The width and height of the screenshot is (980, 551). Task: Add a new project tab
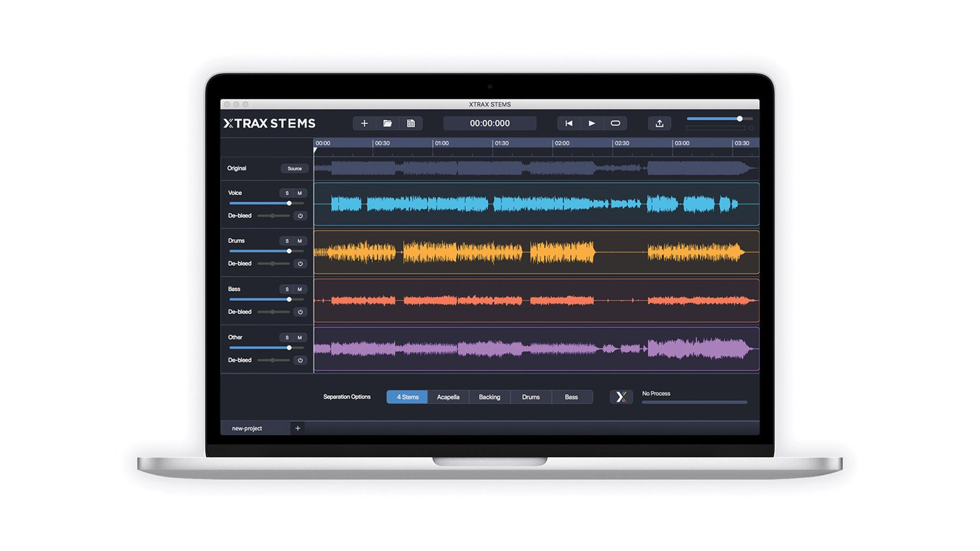298,428
